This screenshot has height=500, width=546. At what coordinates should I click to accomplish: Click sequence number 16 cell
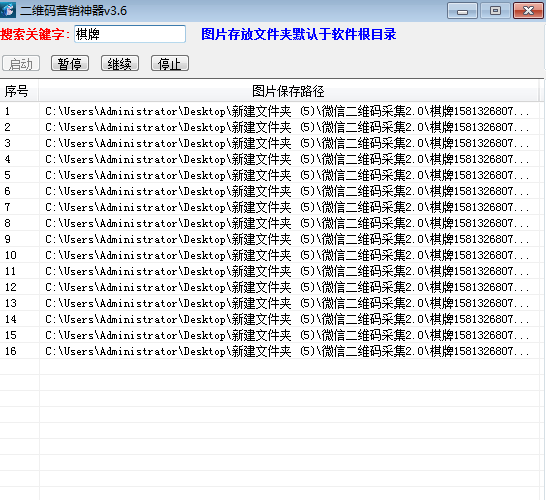pos(19,351)
